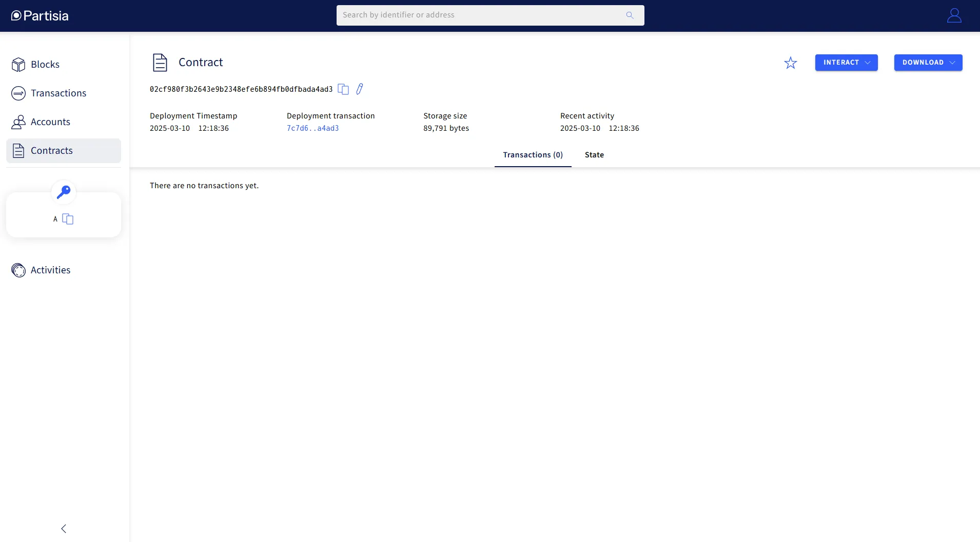Viewport: 980px width, 542px height.
Task: Click the Transactions arrow icon
Action: coord(18,93)
